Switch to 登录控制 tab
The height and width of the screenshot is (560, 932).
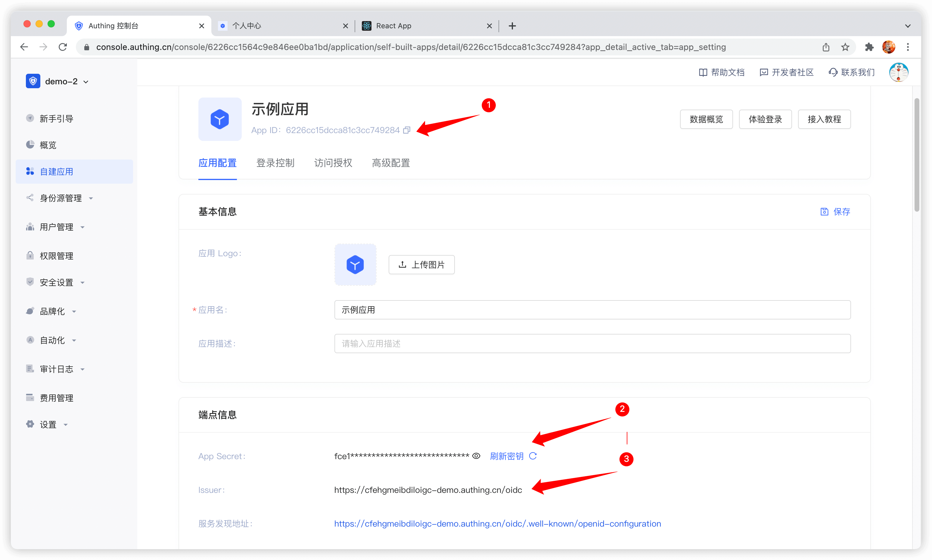(275, 163)
